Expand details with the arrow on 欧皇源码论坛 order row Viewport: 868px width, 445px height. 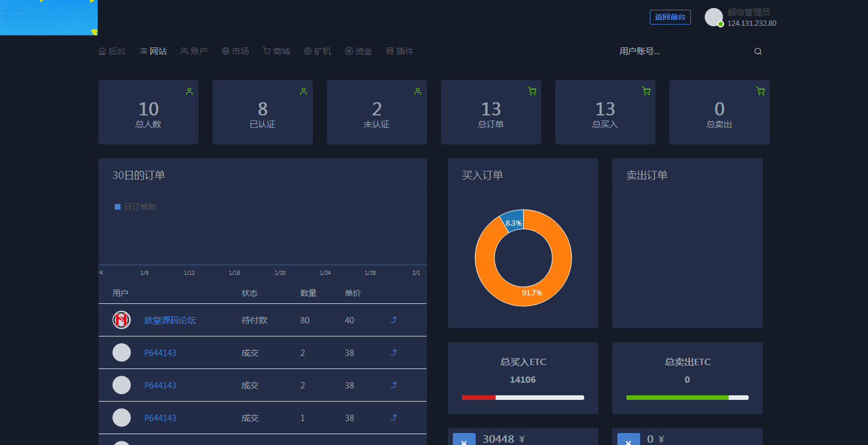(x=393, y=320)
